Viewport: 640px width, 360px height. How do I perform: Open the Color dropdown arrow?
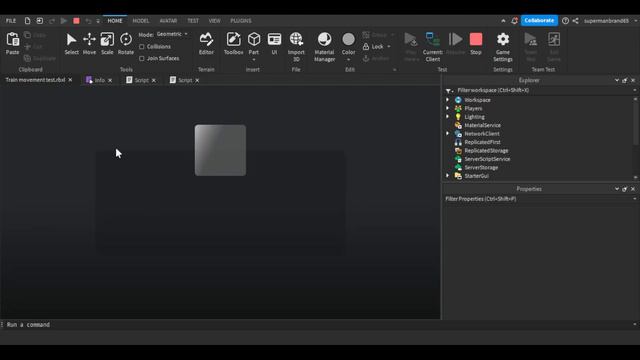coord(349,60)
